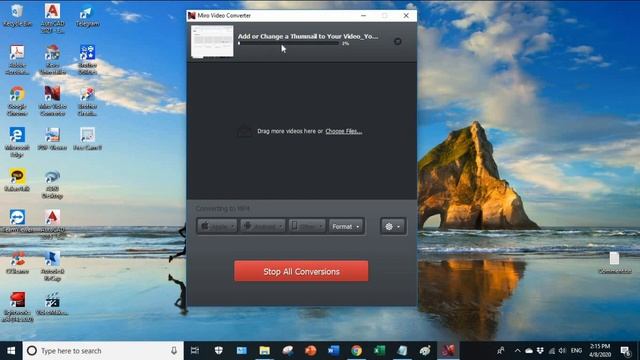Click the conversion progress bar
The height and width of the screenshot is (360, 640).
(x=289, y=43)
